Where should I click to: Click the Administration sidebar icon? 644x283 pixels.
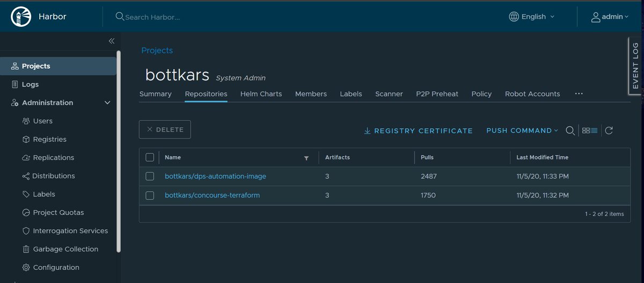[x=15, y=103]
